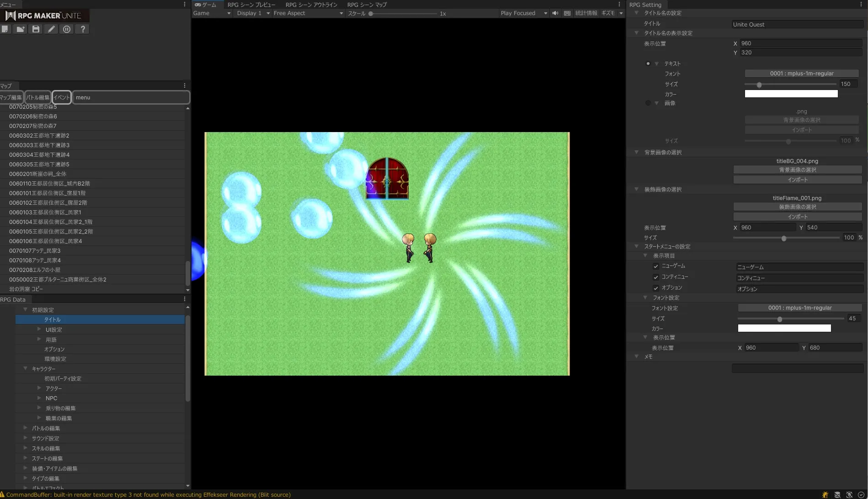Toggle the コンティニュー checkbox

point(656,277)
